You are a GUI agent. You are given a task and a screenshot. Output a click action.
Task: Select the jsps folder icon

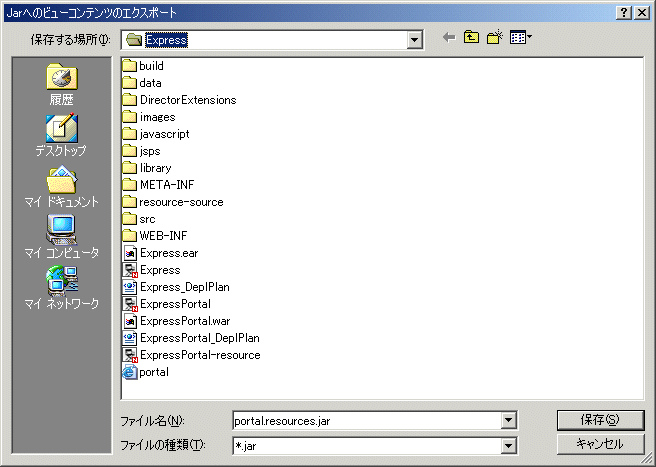point(130,151)
